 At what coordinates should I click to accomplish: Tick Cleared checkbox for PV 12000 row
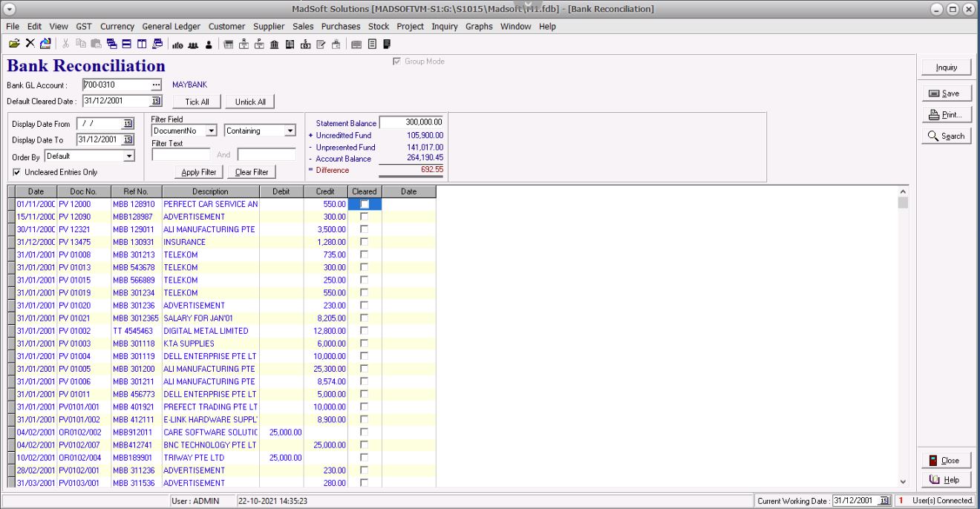pyautogui.click(x=364, y=204)
